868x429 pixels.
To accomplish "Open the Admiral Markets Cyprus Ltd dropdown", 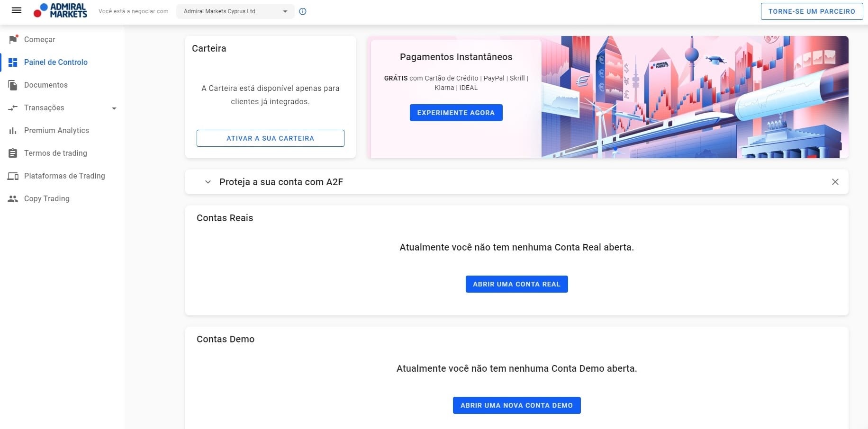I will [235, 11].
